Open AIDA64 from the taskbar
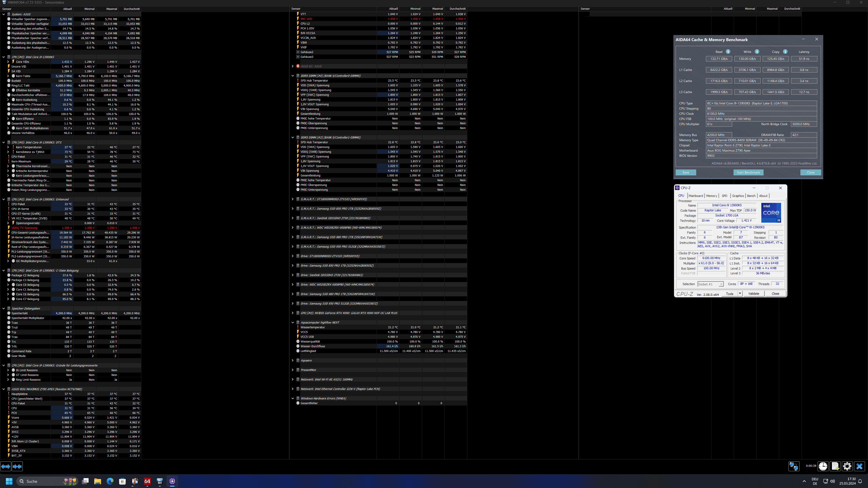868x488 pixels. click(x=147, y=481)
